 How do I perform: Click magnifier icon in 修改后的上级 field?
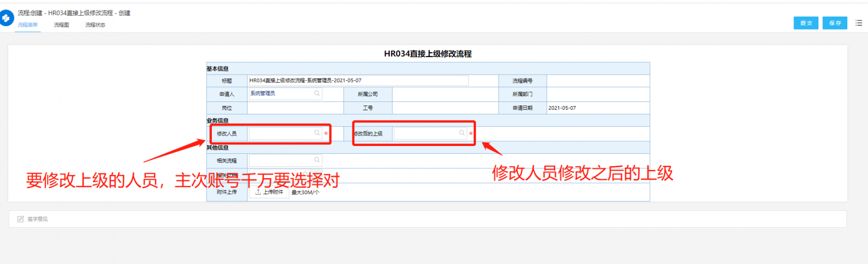point(461,133)
